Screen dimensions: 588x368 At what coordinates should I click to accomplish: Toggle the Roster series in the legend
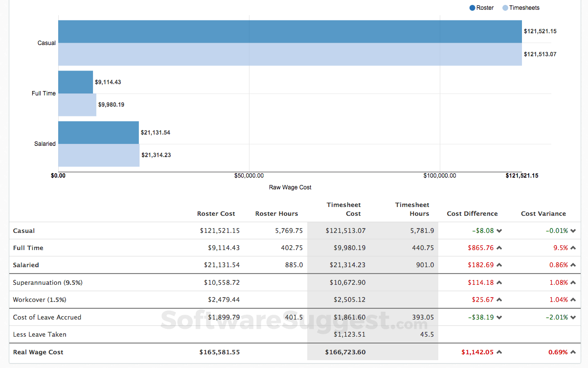click(x=481, y=7)
